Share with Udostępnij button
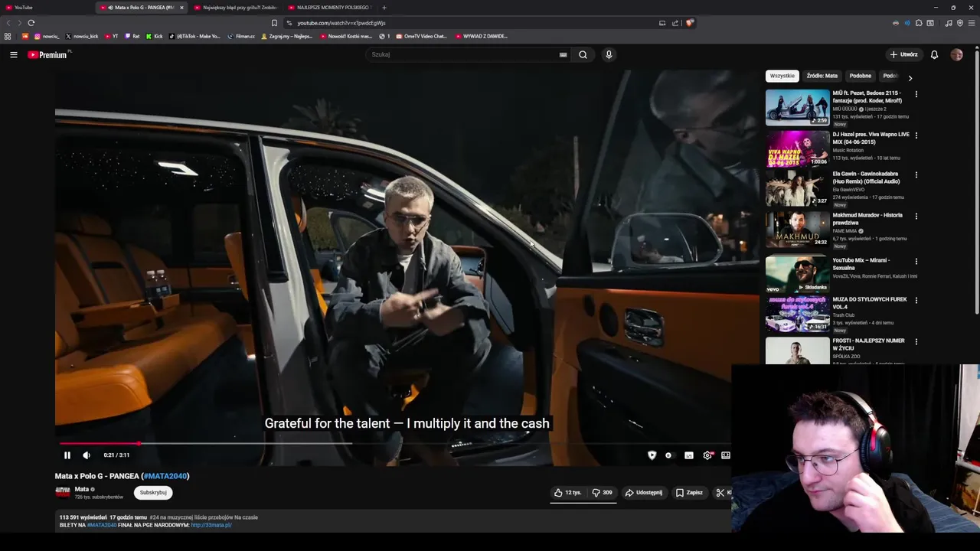The height and width of the screenshot is (551, 980). tap(644, 493)
